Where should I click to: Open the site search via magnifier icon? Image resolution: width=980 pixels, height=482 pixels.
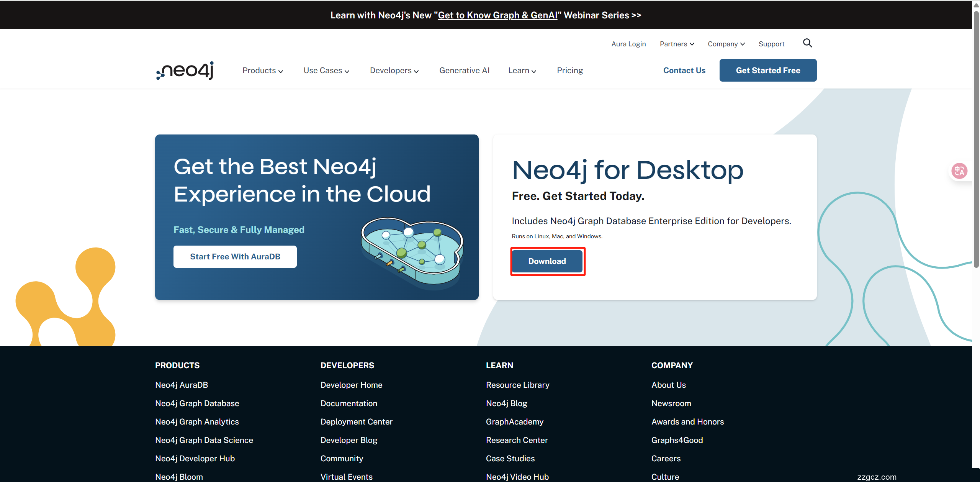tap(807, 43)
